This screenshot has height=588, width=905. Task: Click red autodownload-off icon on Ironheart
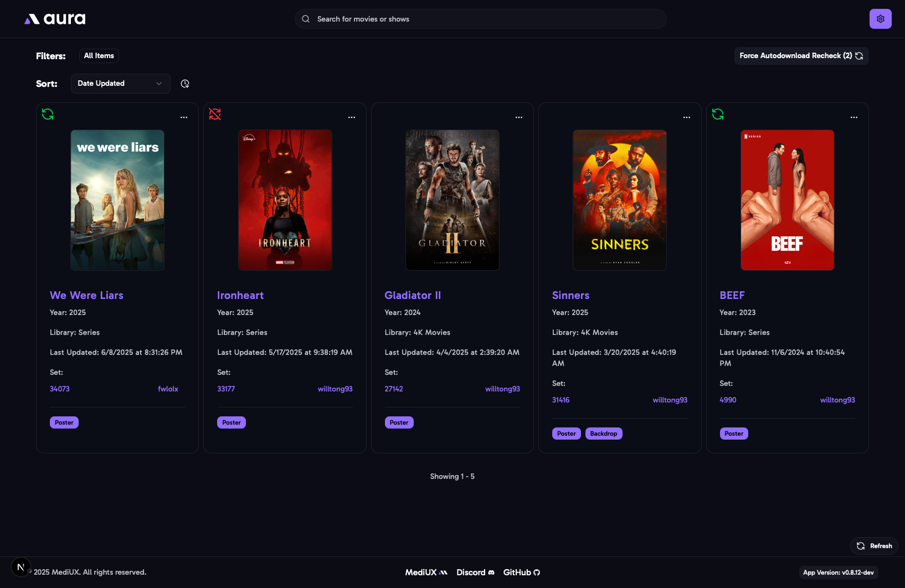[215, 114]
